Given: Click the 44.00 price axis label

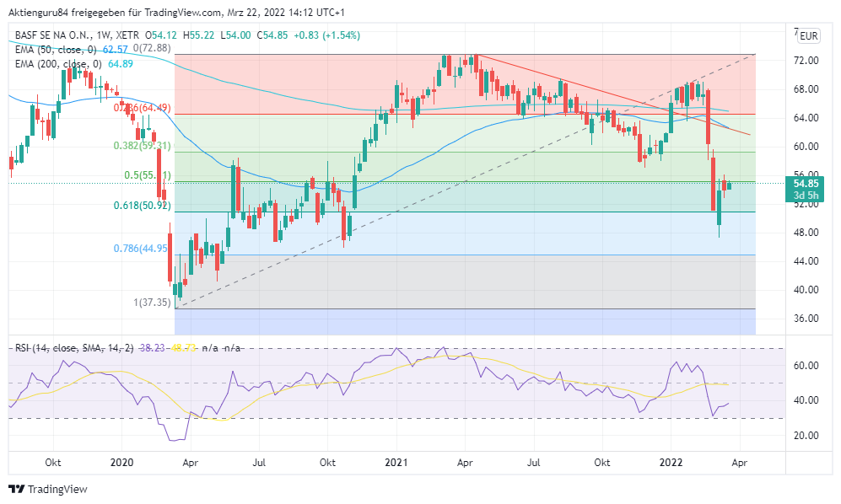Looking at the screenshot, I should 806,261.
